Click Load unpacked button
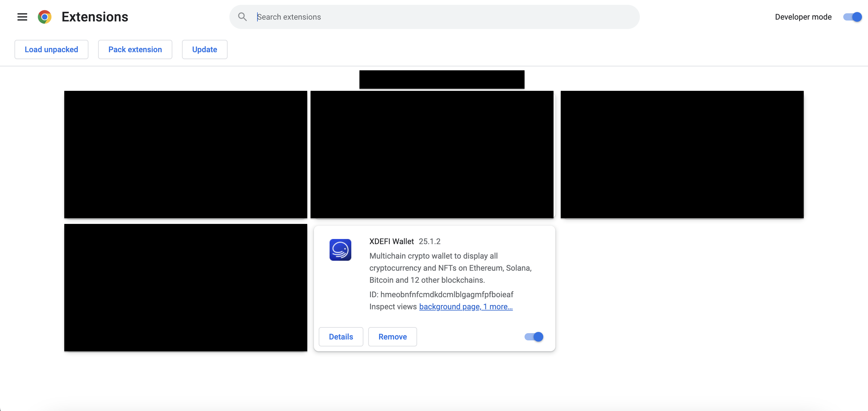 [51, 49]
